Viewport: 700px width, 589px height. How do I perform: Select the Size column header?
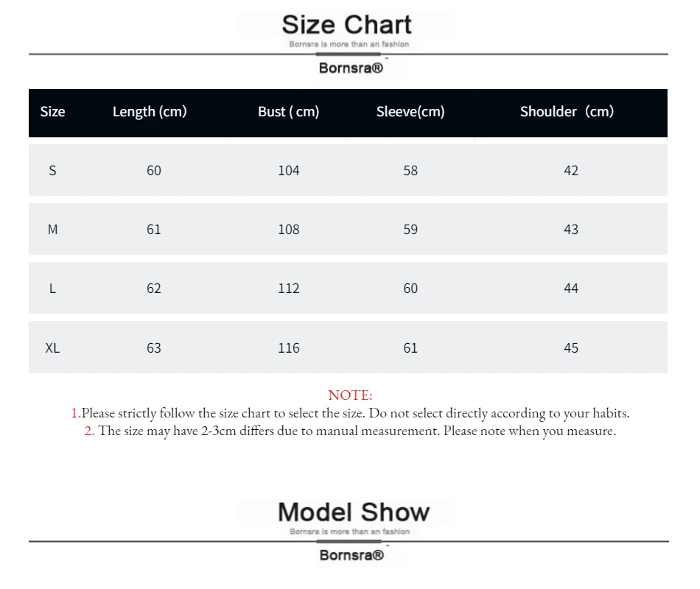click(52, 112)
